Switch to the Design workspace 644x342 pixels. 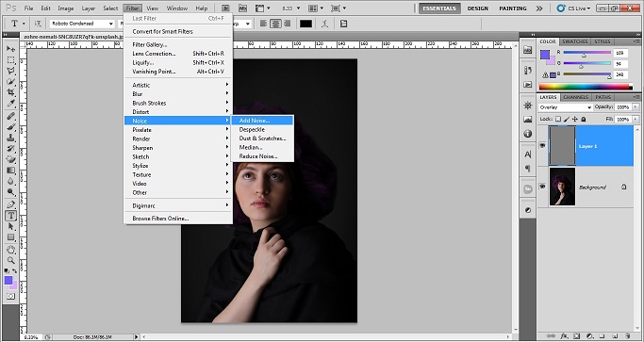click(477, 8)
